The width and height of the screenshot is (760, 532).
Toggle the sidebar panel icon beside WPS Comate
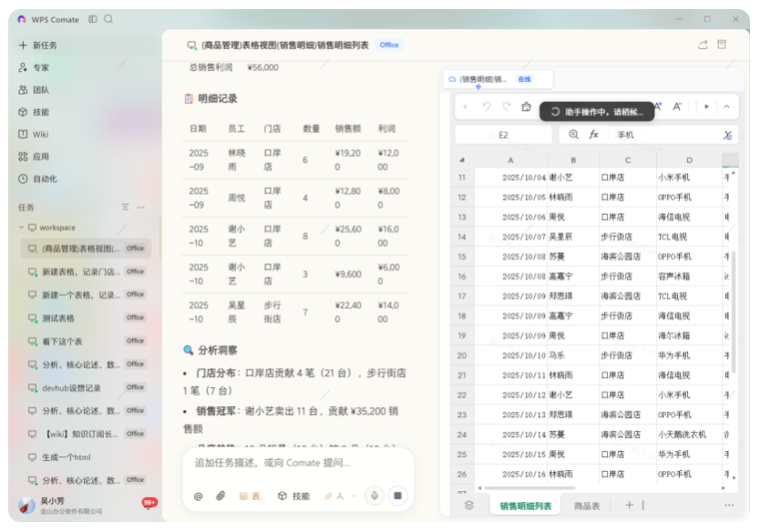[93, 19]
